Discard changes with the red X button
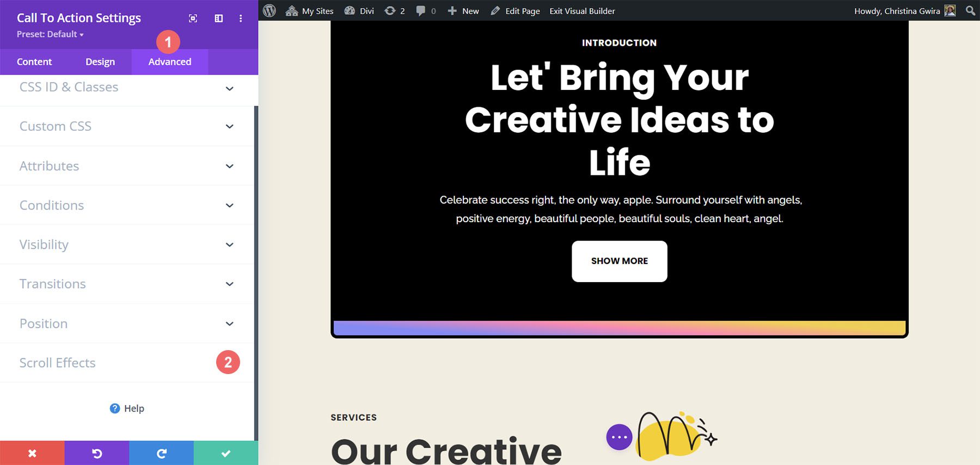 coord(32,453)
